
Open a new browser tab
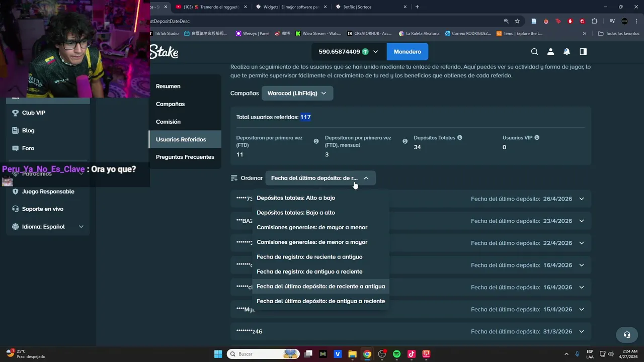coord(417,7)
